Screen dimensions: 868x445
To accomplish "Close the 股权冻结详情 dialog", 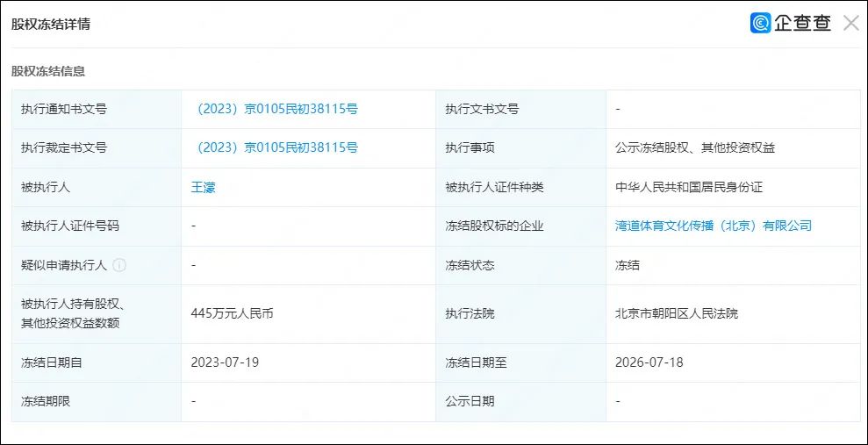I will (x=850, y=23).
